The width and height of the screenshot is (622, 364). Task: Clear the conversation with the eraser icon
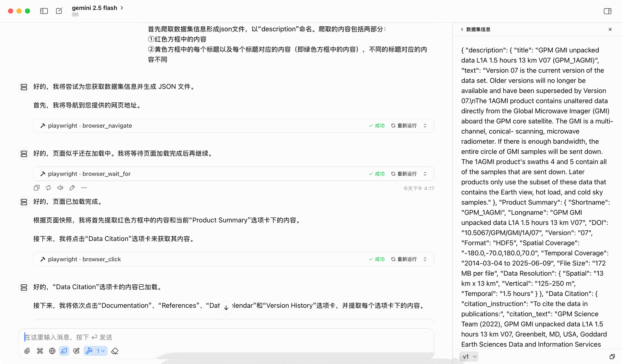pyautogui.click(x=114, y=351)
